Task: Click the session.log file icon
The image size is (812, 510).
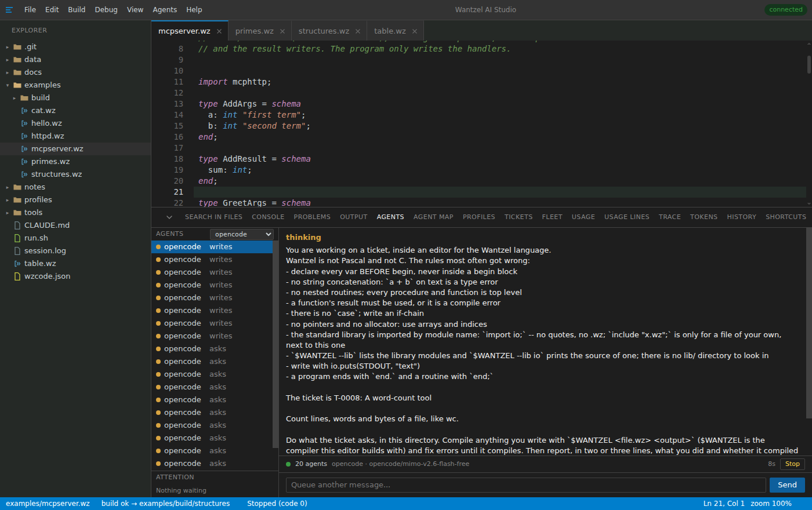Action: (x=17, y=251)
